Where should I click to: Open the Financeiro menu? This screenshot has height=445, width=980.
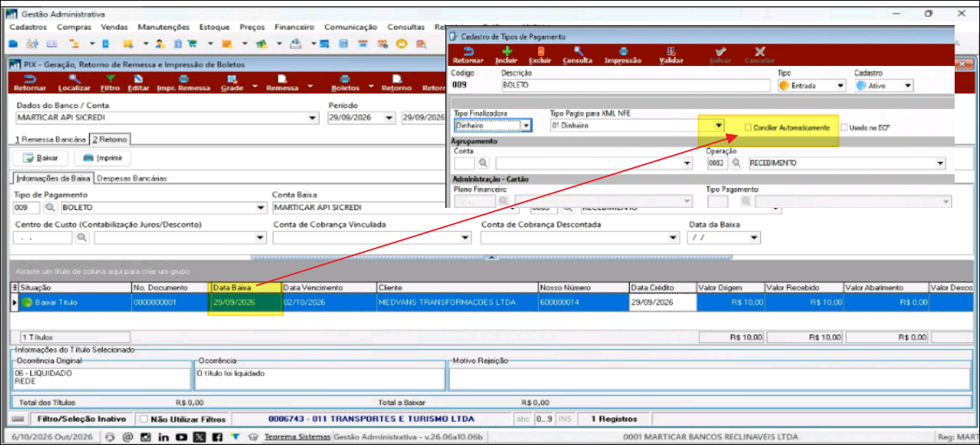point(294,27)
